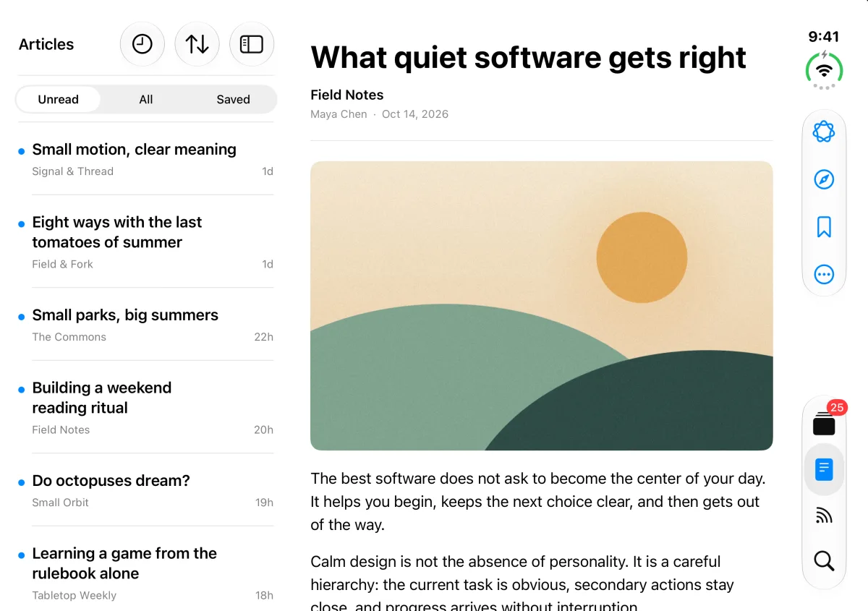Click the Field & Fork source label
Image resolution: width=868 pixels, height=611 pixels.
(x=63, y=264)
